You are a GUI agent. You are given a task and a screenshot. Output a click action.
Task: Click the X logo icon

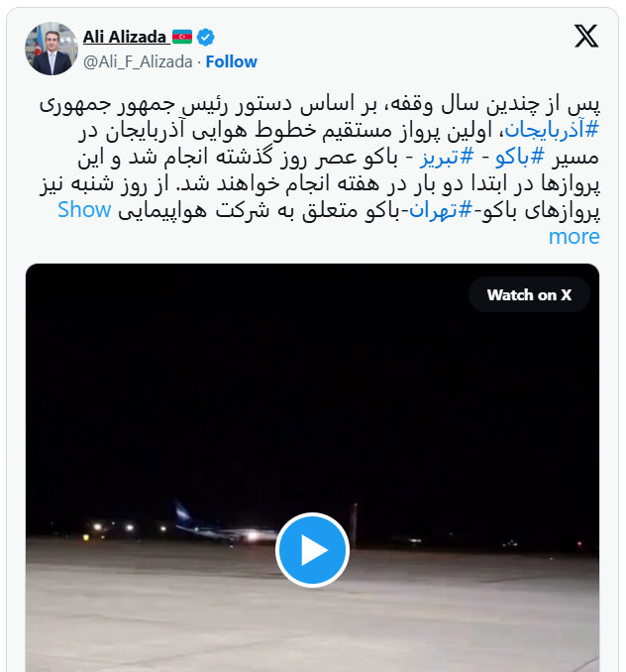tap(586, 36)
